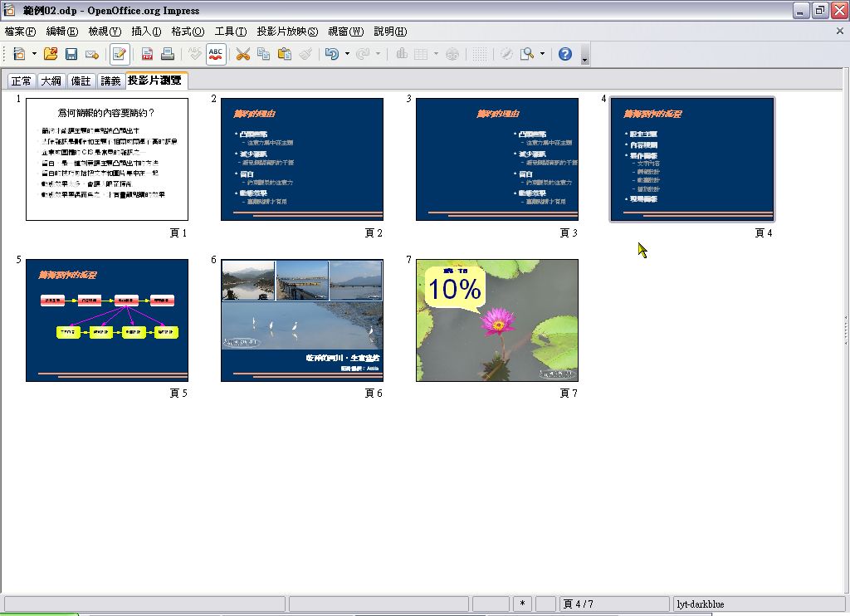
Task: Click the Paste clipboard icon
Action: pyautogui.click(x=285, y=54)
